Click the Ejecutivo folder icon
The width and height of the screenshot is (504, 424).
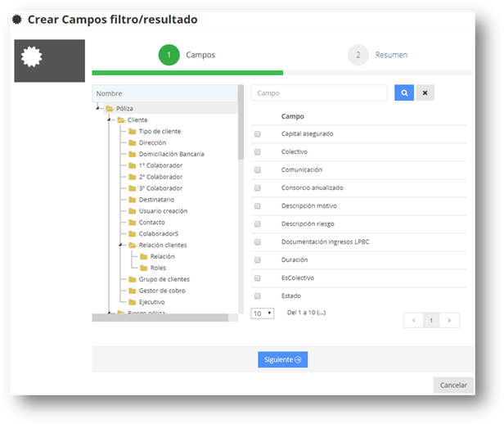132,302
